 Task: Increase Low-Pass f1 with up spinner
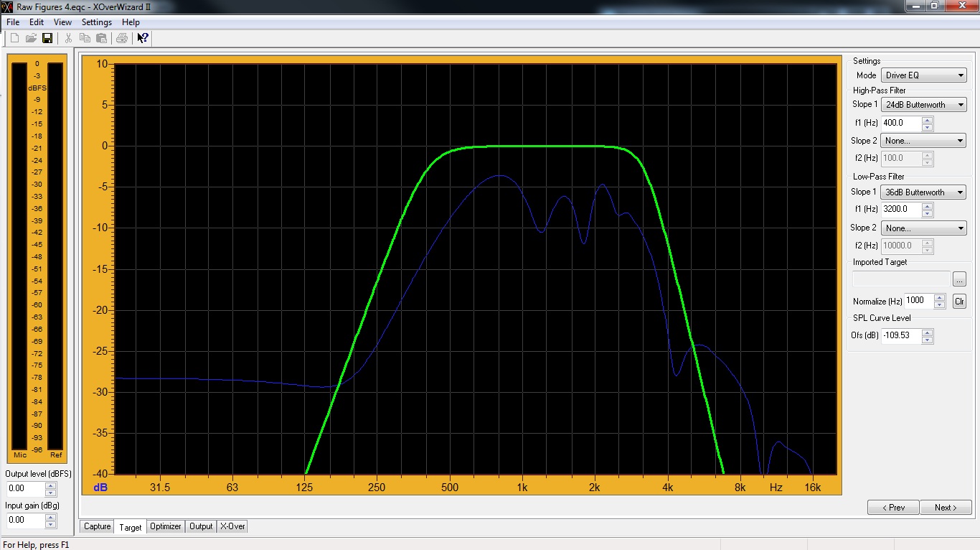pyautogui.click(x=928, y=206)
